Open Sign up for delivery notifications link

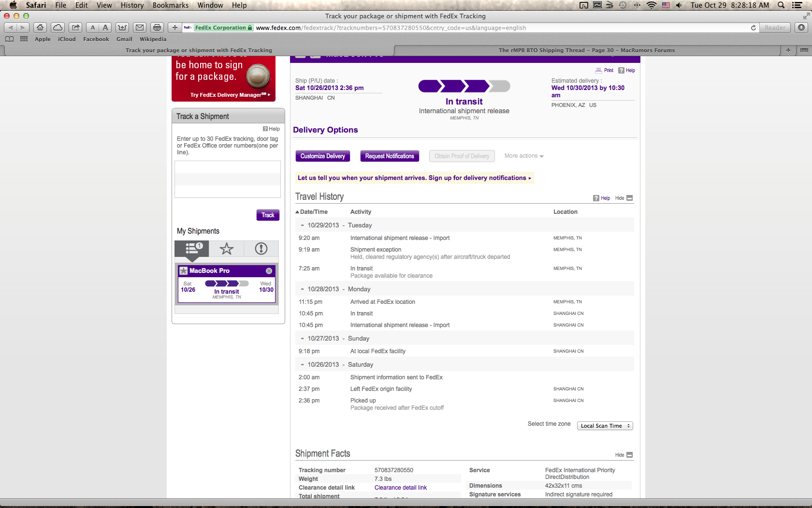[480, 178]
